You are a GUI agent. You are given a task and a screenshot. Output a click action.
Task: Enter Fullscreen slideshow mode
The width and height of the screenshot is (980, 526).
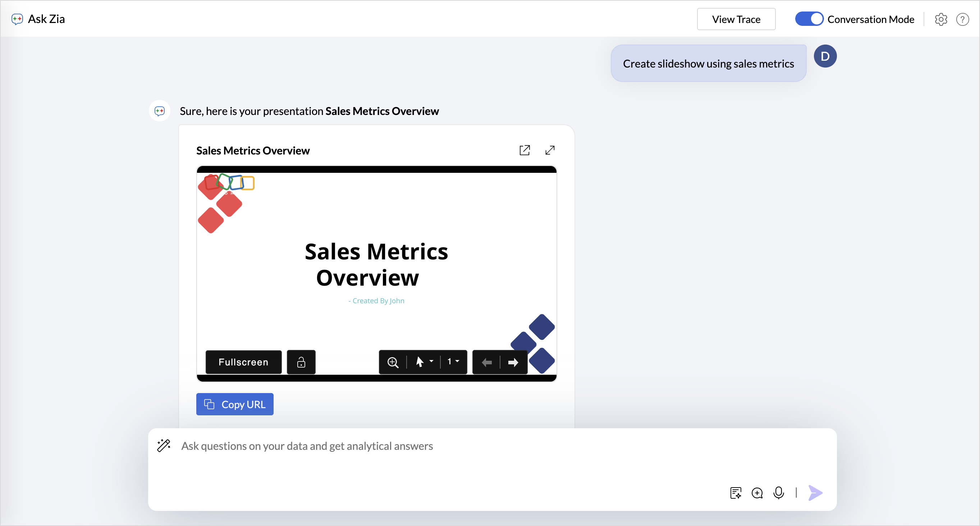[x=243, y=362]
